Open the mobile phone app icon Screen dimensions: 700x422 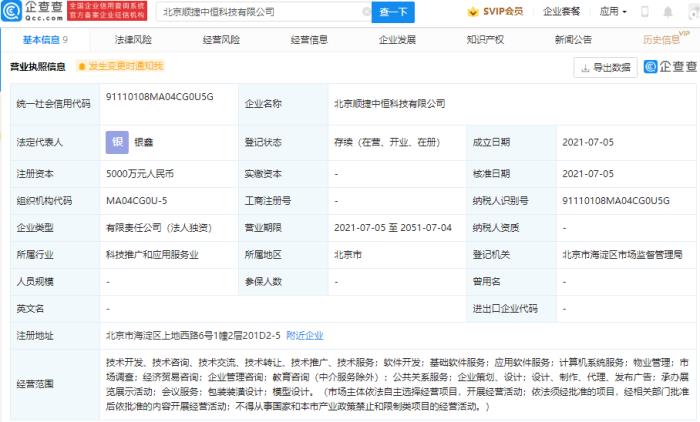[643, 13]
